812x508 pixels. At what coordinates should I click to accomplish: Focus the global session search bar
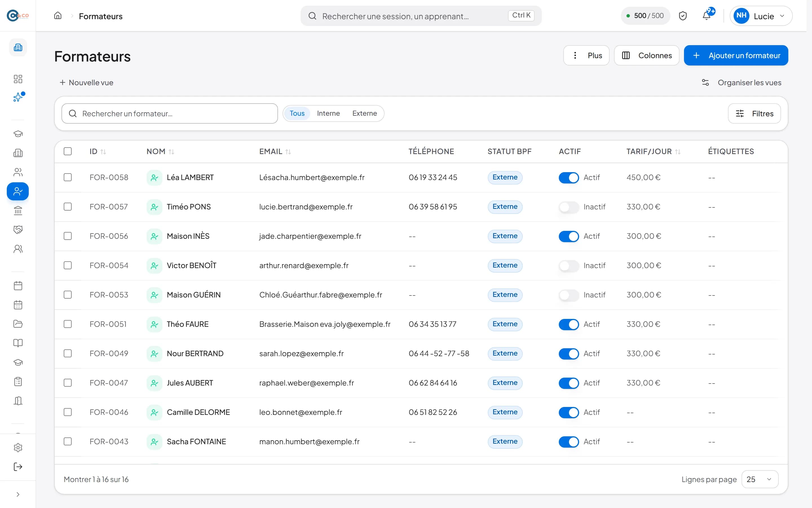click(x=421, y=16)
